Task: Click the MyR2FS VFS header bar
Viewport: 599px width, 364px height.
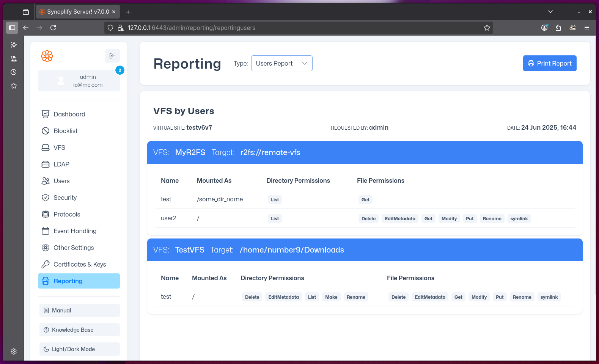Action: pos(365,152)
